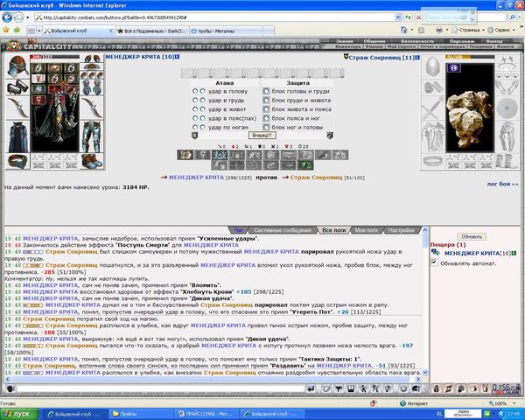Click the print icon in IE toolbar
The width and height of the screenshot is (525, 420).
[439, 30]
